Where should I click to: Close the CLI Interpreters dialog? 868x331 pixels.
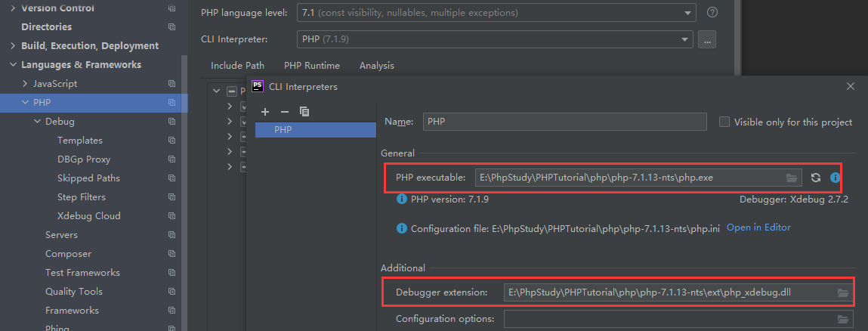pos(851,86)
